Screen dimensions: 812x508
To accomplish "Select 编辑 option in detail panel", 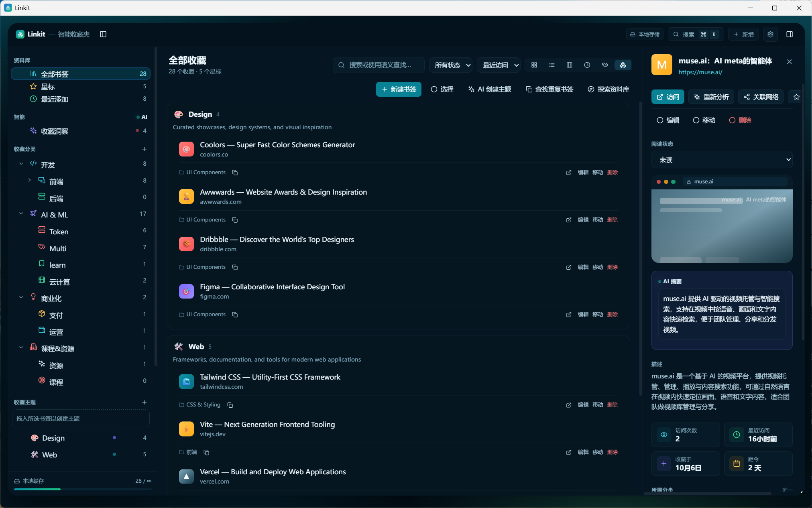I will click(x=668, y=120).
